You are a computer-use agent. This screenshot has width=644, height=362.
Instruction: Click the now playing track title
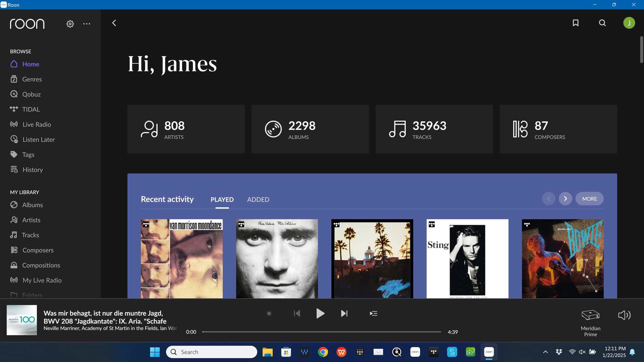[105, 317]
